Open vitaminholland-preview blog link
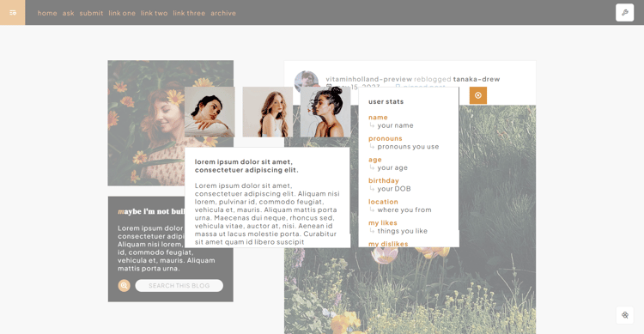644x334 pixels. [x=369, y=79]
